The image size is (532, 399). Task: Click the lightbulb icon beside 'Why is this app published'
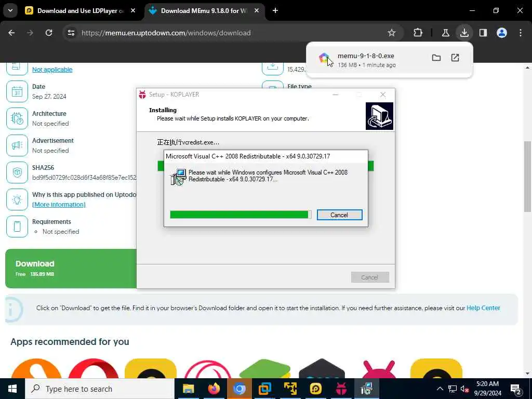(17, 199)
